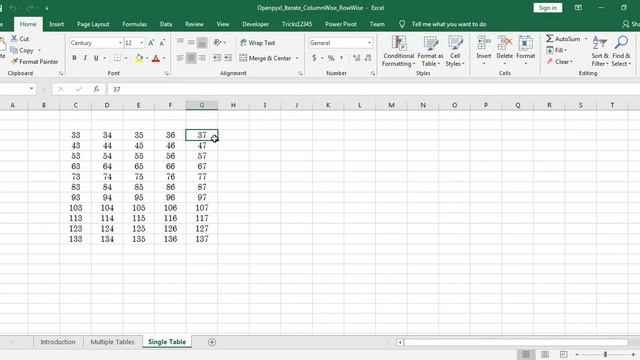
Task: Apply the red font color A
Action: (156, 58)
